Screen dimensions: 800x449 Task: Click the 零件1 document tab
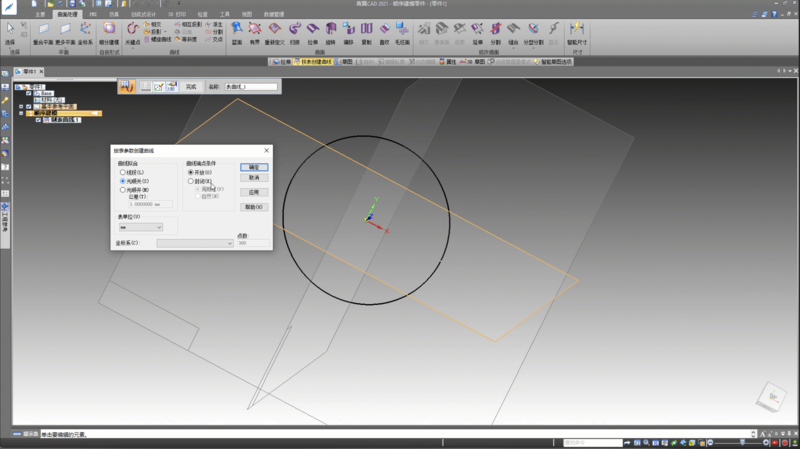(x=29, y=71)
